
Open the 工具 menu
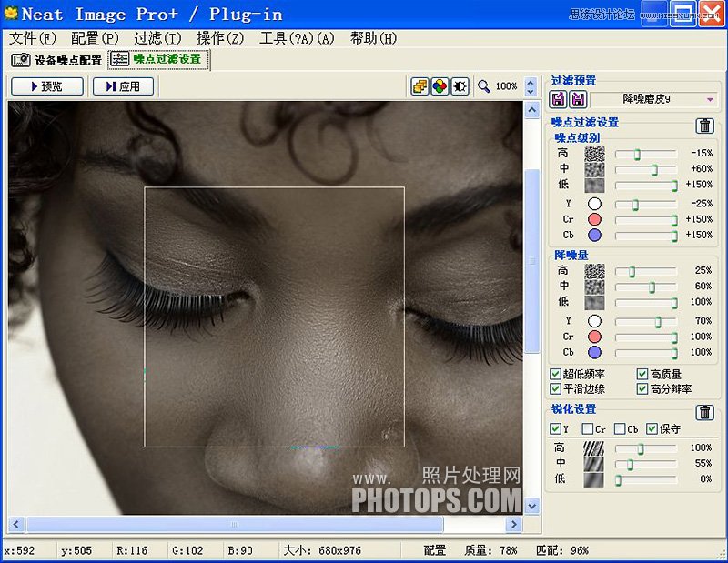point(298,38)
